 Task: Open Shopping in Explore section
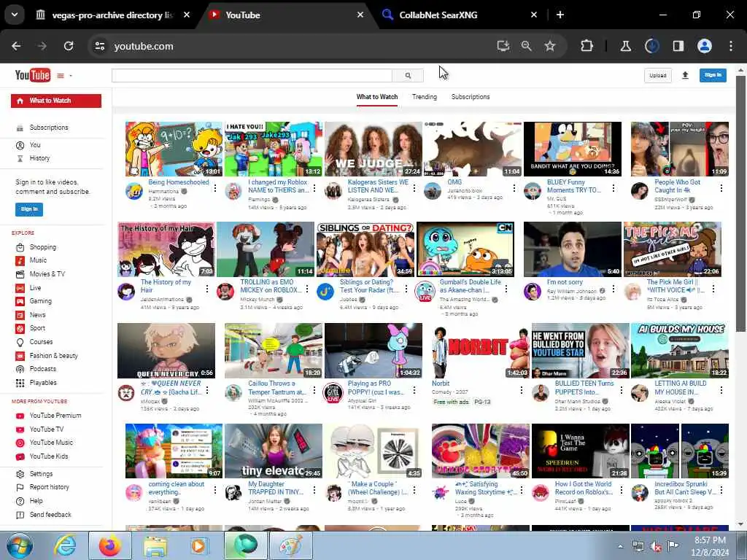(43, 247)
